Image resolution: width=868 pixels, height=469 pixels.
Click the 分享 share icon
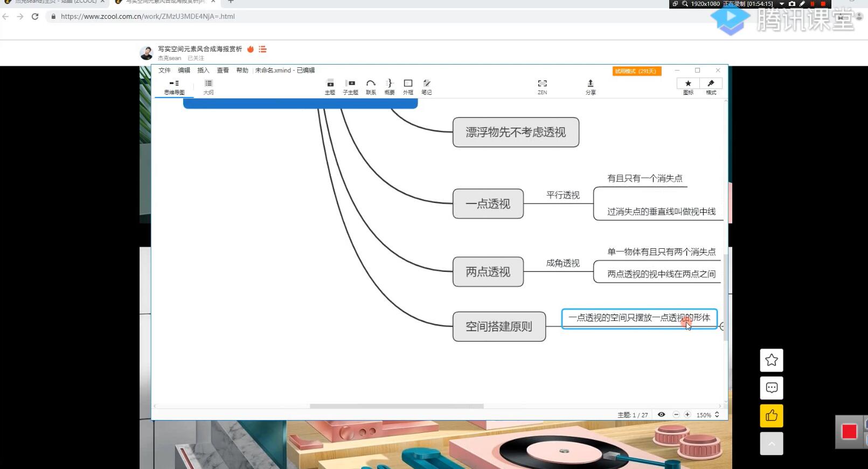pos(591,86)
